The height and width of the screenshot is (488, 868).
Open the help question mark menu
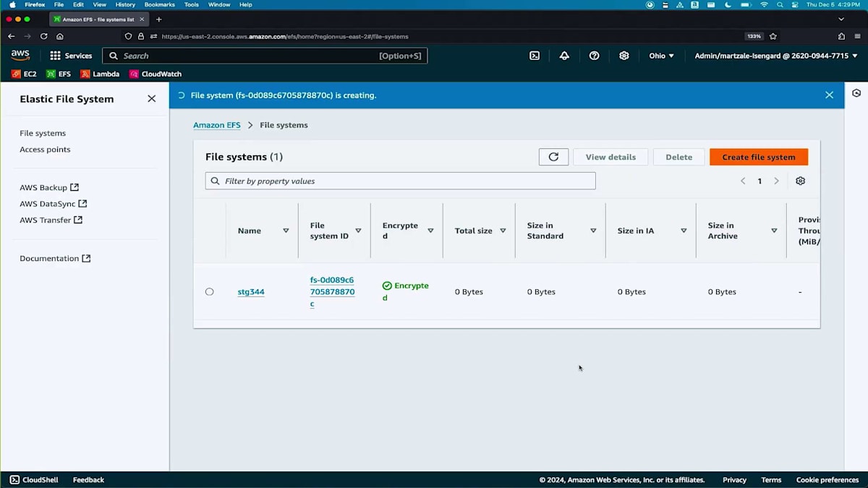[x=594, y=56]
